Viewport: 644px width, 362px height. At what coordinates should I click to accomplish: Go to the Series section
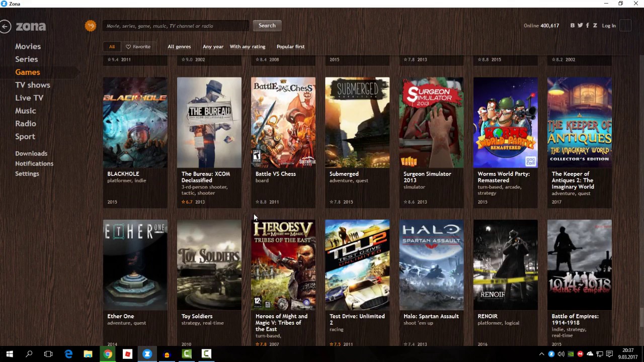(26, 59)
